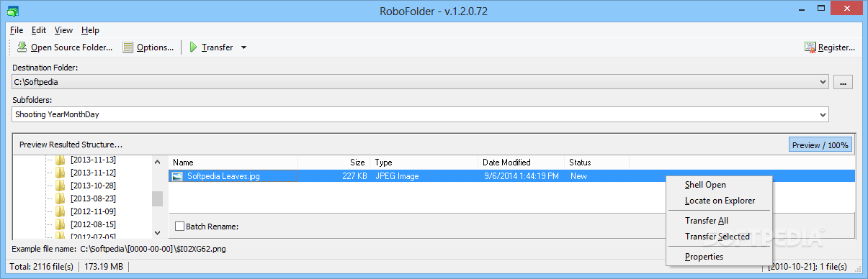The height and width of the screenshot is (279, 868).
Task: Enable the Batch Rename checkbox
Action: coord(179,227)
